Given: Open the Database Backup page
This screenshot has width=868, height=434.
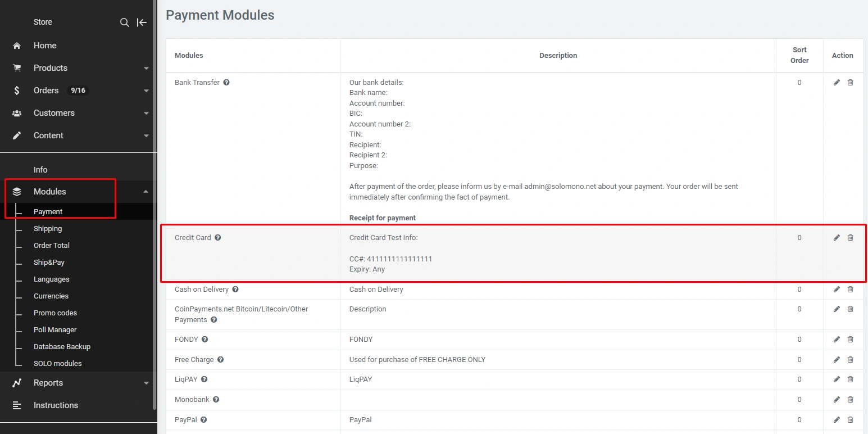Looking at the screenshot, I should (62, 347).
